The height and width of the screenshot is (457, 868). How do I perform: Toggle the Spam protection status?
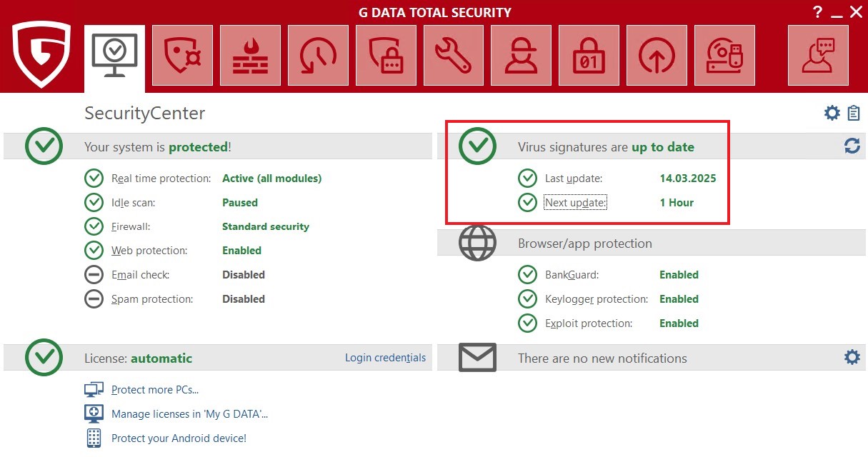tap(243, 299)
